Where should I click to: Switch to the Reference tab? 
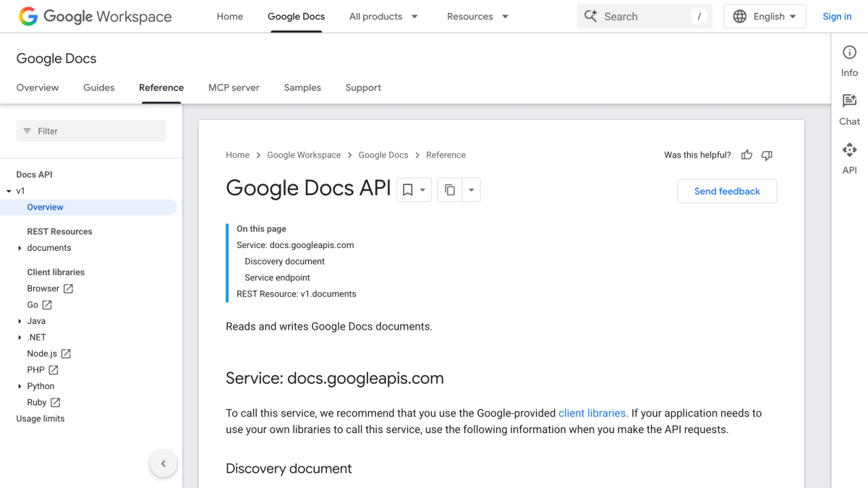tap(161, 87)
